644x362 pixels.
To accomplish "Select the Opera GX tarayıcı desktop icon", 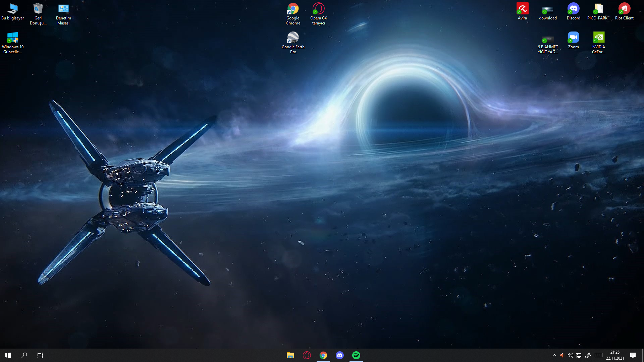I will 318,9.
